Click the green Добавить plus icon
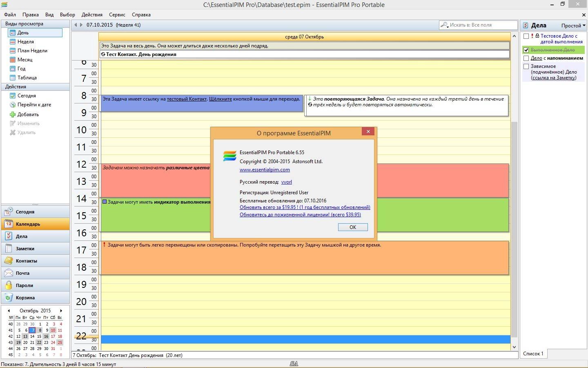Viewport: 588px width, 368px height. (x=13, y=114)
